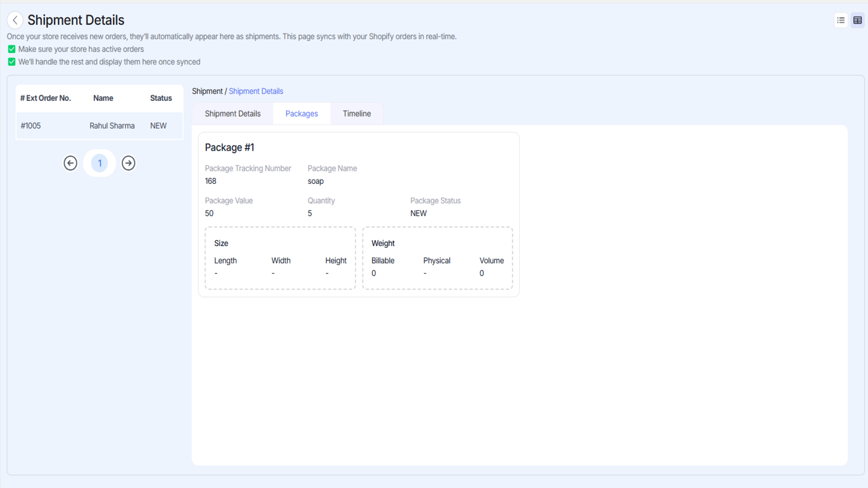Click the Package #1 card heading
Screen dimensions: 868x488
pyautogui.click(x=229, y=147)
